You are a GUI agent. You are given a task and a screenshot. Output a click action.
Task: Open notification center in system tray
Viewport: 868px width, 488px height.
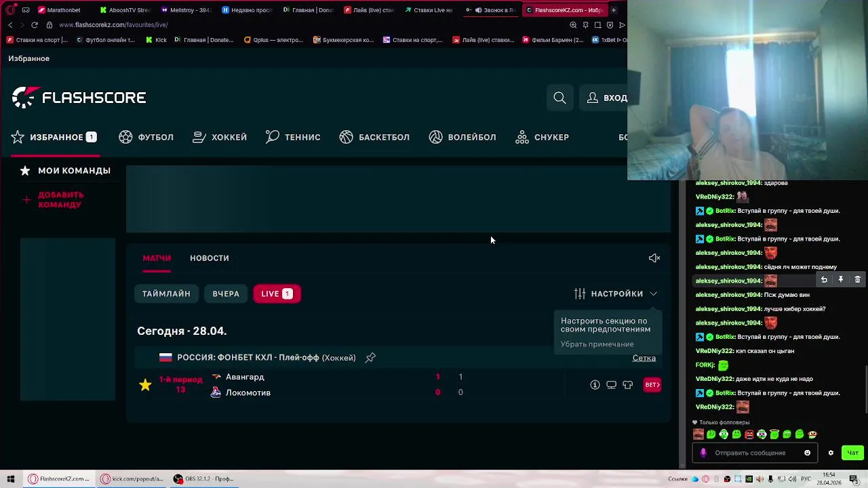coord(856,479)
